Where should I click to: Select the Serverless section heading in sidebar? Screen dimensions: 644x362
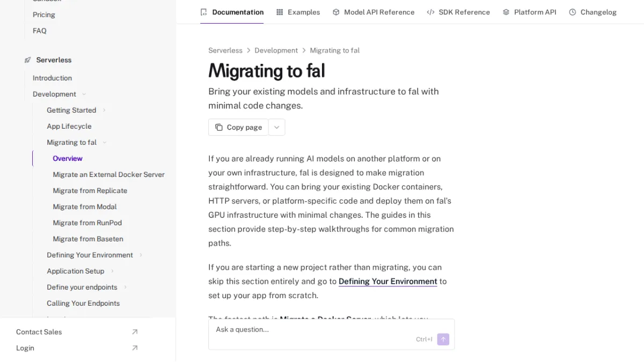[x=54, y=60]
